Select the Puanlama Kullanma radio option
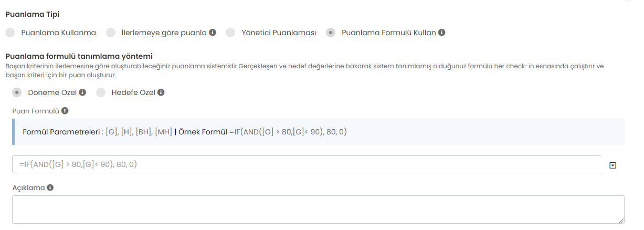The image size is (644, 230). pyautogui.click(x=10, y=33)
